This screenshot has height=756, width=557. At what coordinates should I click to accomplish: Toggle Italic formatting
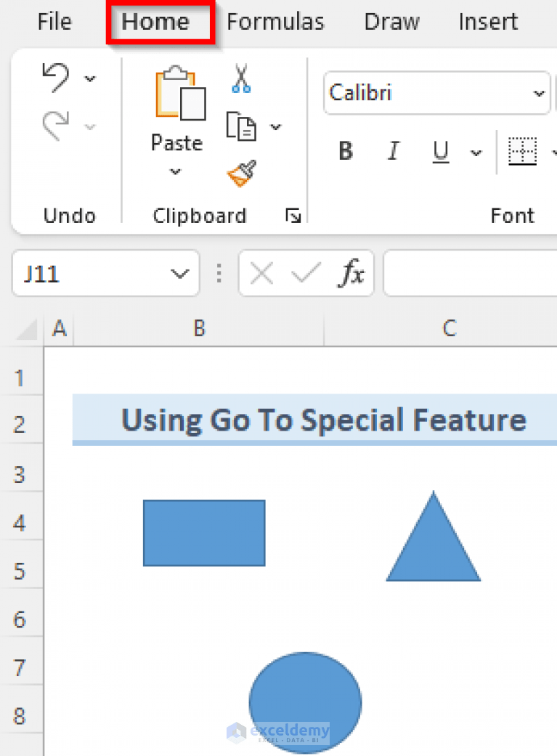pyautogui.click(x=393, y=151)
